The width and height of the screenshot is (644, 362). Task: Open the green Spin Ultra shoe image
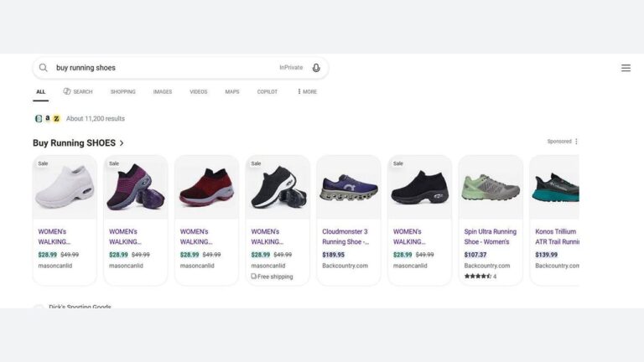tap(491, 187)
